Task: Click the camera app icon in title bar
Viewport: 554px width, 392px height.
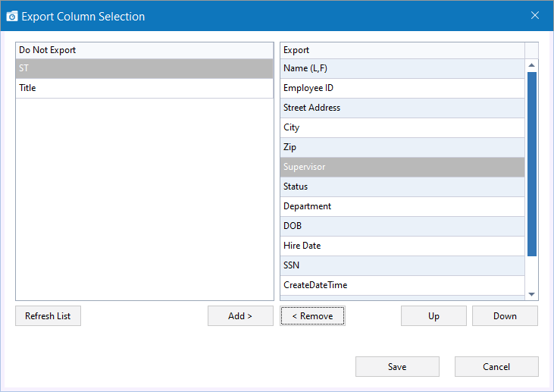Action: coord(12,16)
